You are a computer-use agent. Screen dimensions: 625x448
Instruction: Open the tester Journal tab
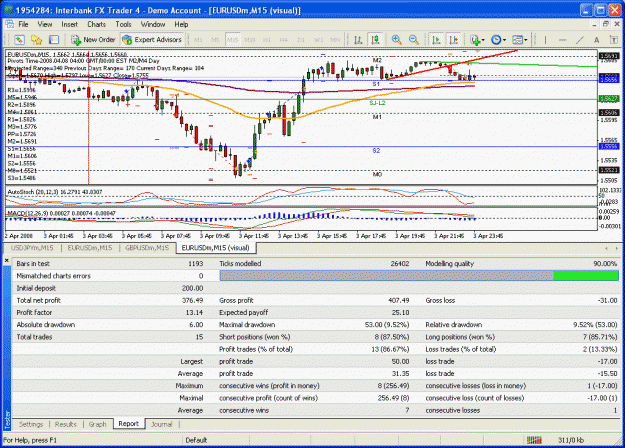[161, 424]
